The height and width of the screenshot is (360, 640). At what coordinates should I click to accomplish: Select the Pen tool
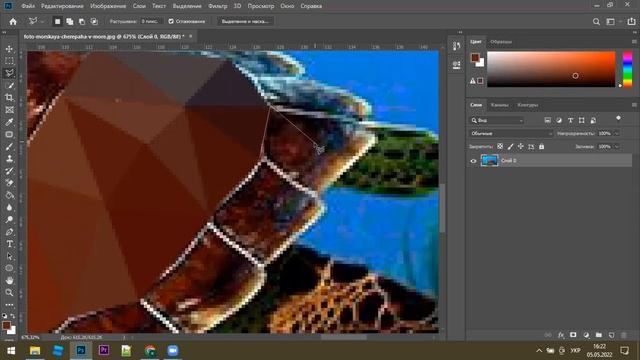[9, 232]
